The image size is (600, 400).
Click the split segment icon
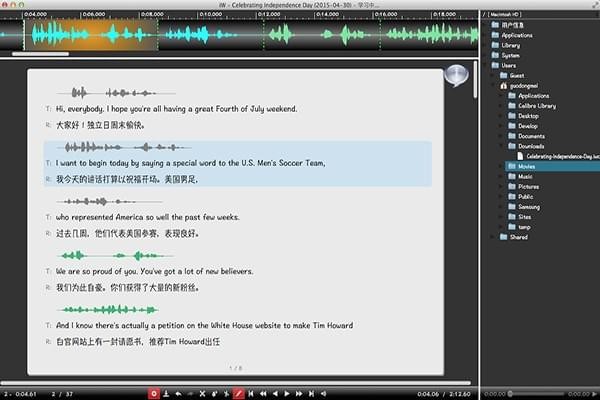pyautogui.click(x=227, y=393)
